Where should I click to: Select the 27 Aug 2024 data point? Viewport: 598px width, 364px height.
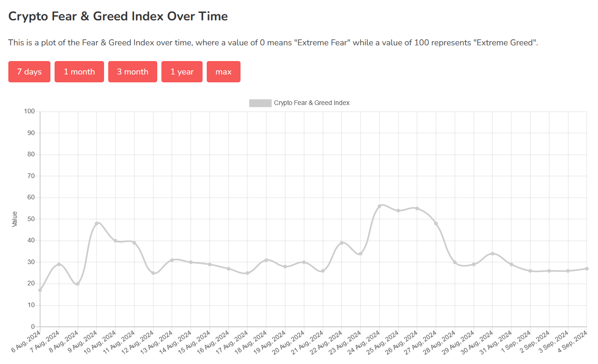[x=436, y=223]
